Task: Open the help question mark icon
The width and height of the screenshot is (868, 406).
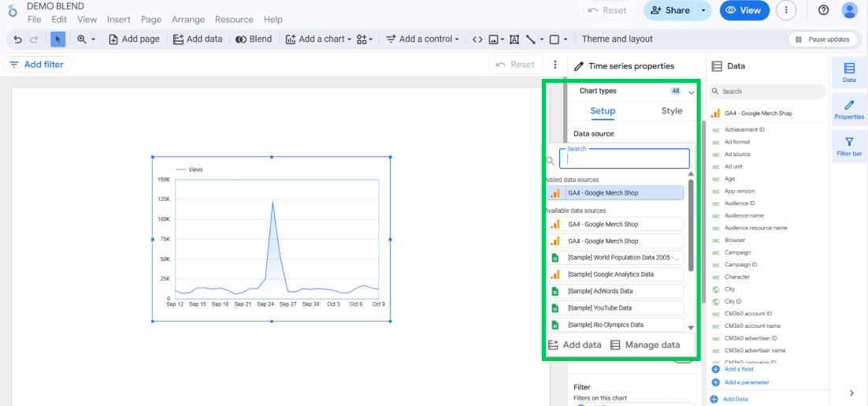Action: click(x=823, y=10)
